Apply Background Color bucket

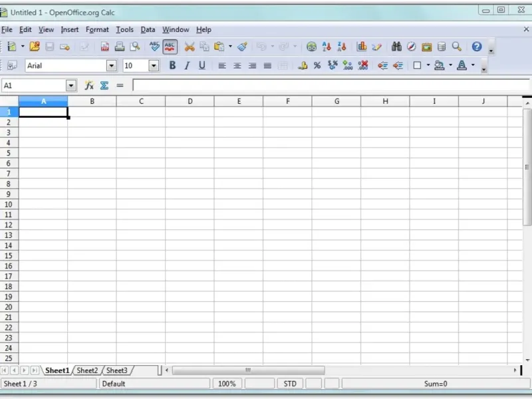pos(440,65)
